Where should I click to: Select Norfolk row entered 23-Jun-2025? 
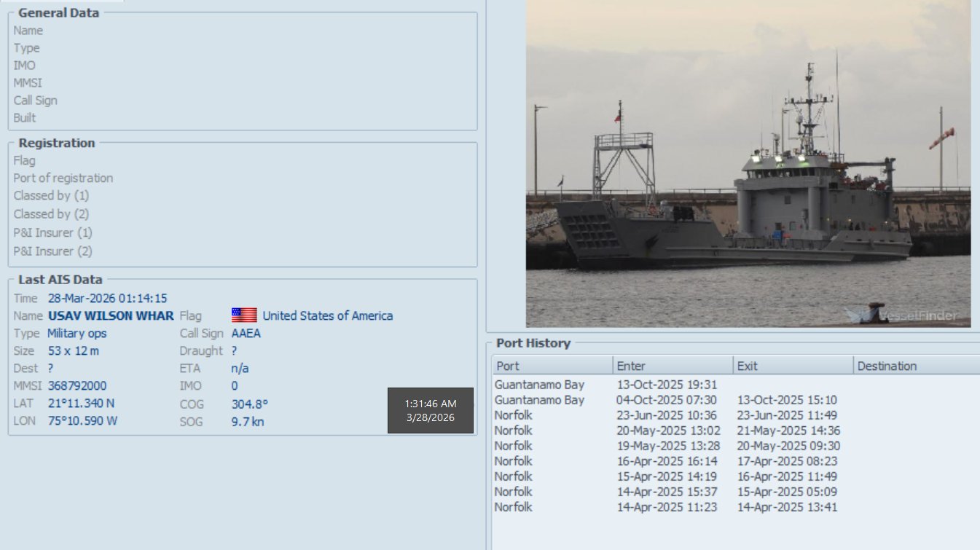point(514,415)
